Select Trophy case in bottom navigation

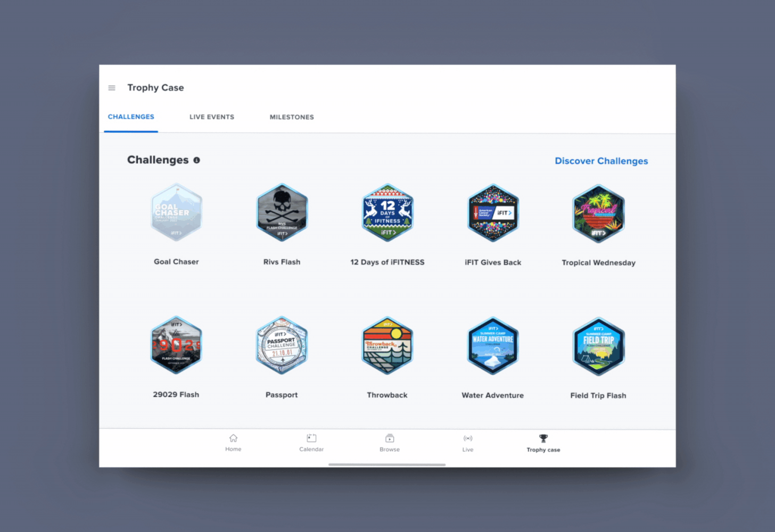(x=543, y=443)
